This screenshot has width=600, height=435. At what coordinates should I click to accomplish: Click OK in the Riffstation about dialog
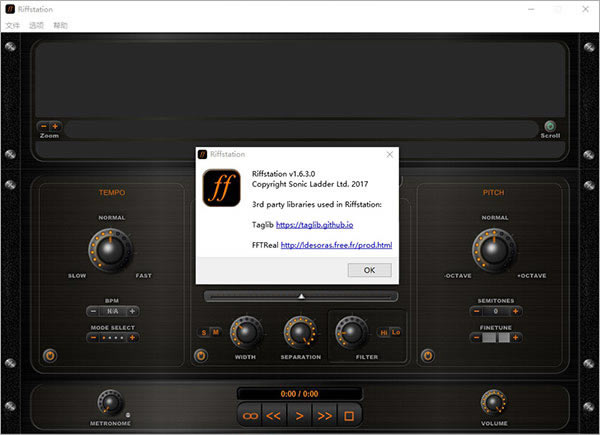(369, 270)
